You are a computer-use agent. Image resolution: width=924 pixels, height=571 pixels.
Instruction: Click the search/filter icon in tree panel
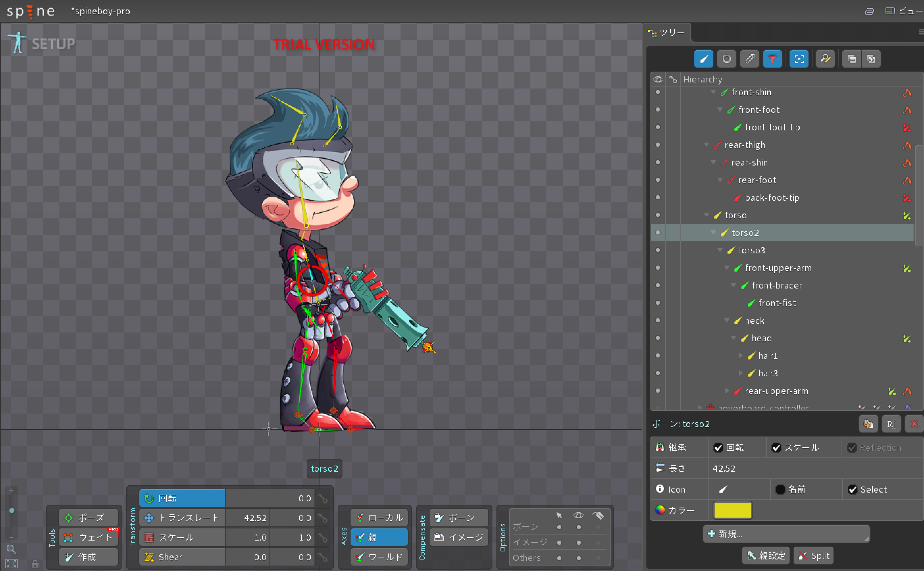tap(824, 59)
